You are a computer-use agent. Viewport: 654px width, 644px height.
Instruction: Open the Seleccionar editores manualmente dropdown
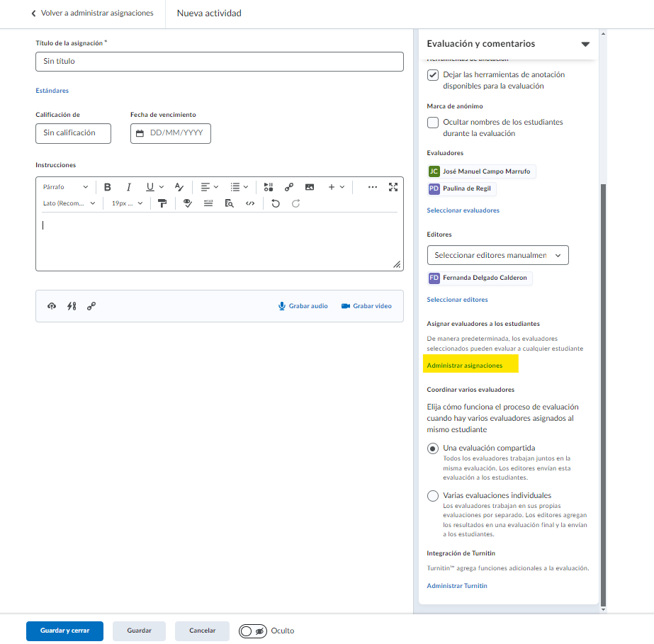coord(497,255)
